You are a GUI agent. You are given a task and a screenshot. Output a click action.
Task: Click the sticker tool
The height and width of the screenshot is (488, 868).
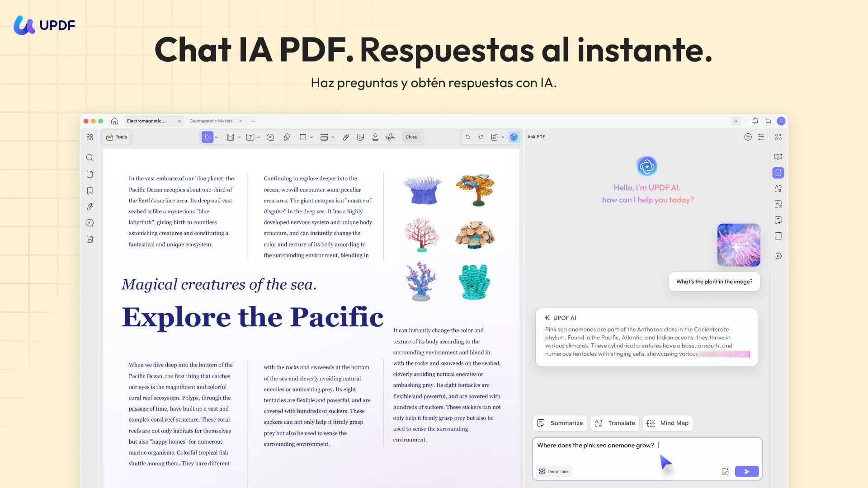(361, 137)
